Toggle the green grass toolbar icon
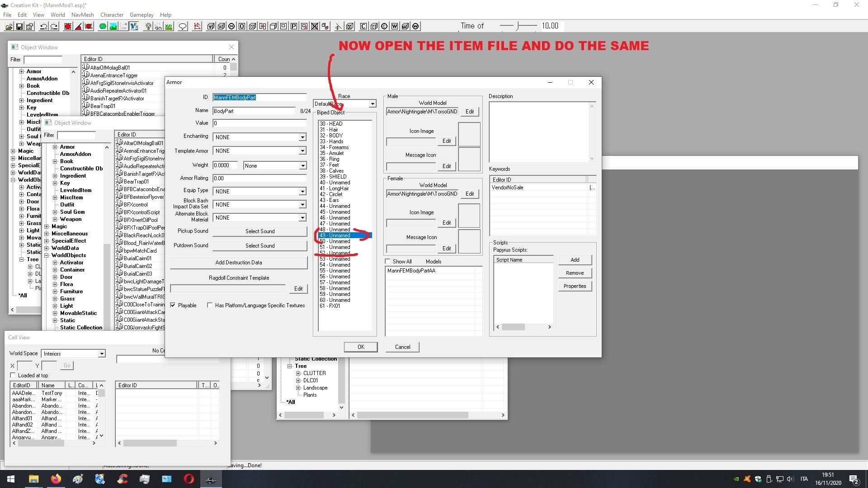 (x=169, y=26)
